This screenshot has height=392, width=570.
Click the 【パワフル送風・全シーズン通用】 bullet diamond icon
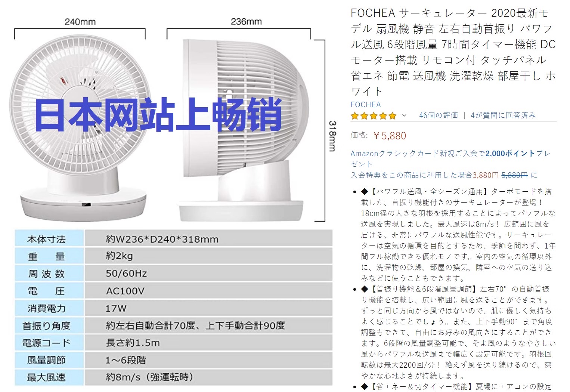(365, 191)
